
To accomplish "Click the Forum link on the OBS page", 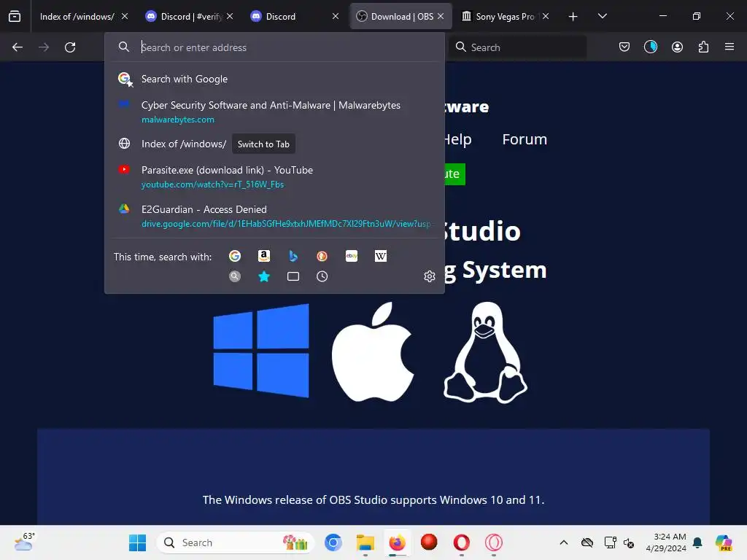I will (525, 139).
